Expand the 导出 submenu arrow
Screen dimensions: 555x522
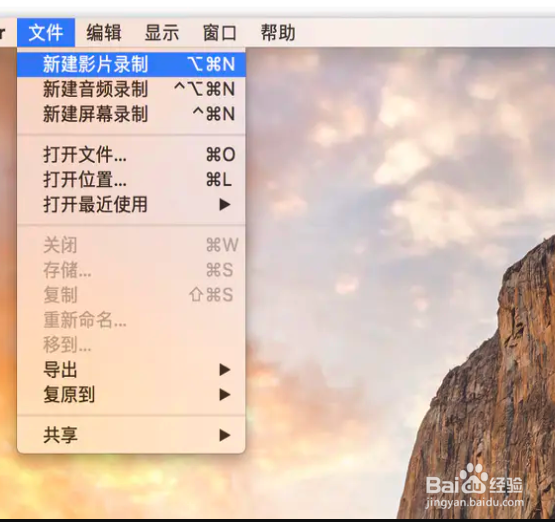pos(224,370)
